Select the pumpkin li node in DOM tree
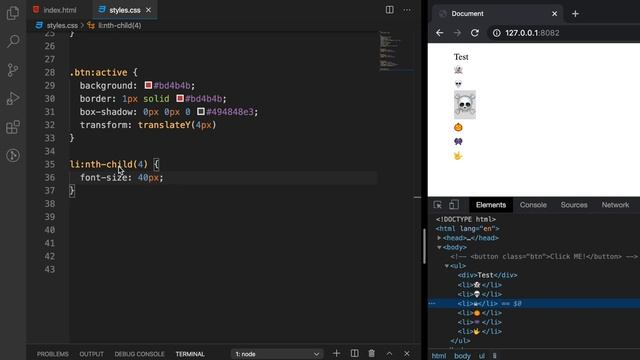Image resolution: width=640 pixels, height=360 pixels. tap(480, 313)
